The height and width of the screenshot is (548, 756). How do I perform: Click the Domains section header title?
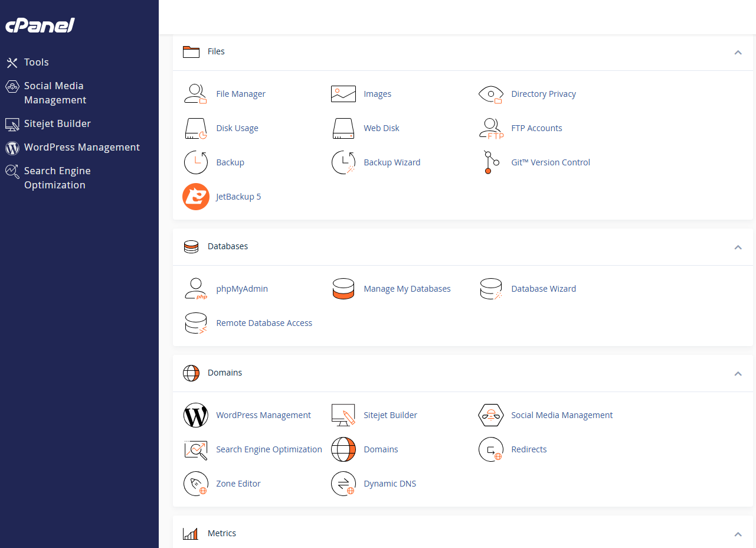pos(225,373)
